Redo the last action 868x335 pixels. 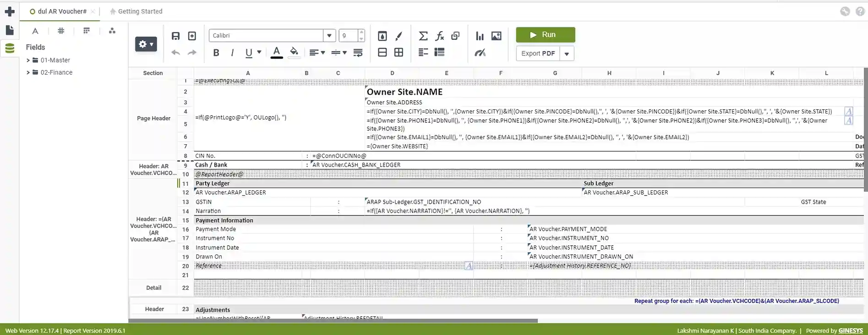(x=192, y=53)
